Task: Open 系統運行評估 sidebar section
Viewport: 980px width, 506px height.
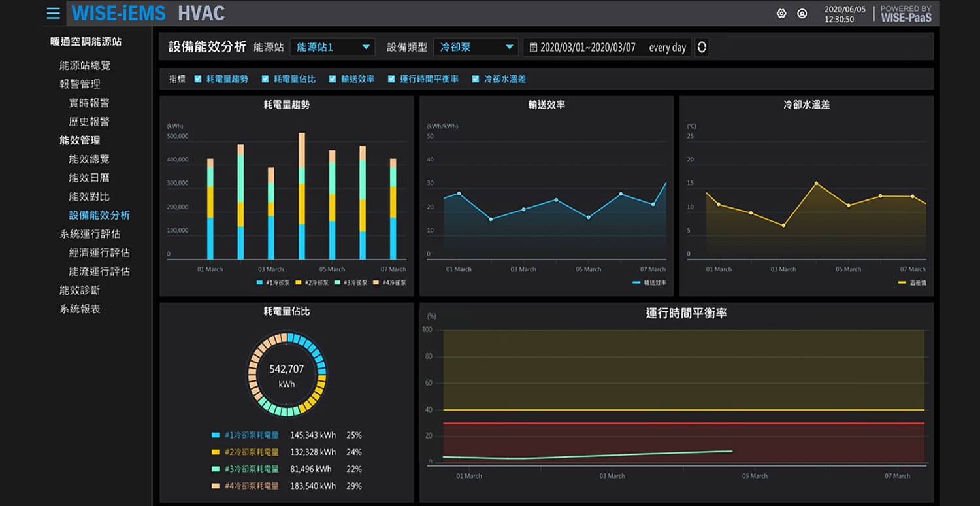Action: point(90,233)
